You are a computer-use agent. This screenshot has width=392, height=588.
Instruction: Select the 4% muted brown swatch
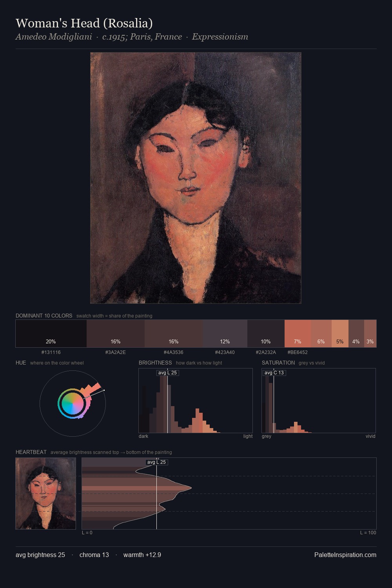coord(356,334)
